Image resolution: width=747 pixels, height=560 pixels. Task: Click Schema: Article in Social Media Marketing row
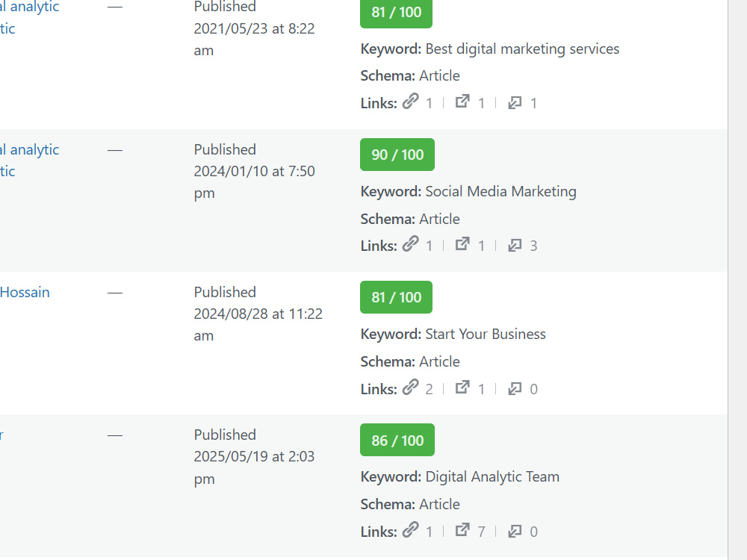(410, 219)
